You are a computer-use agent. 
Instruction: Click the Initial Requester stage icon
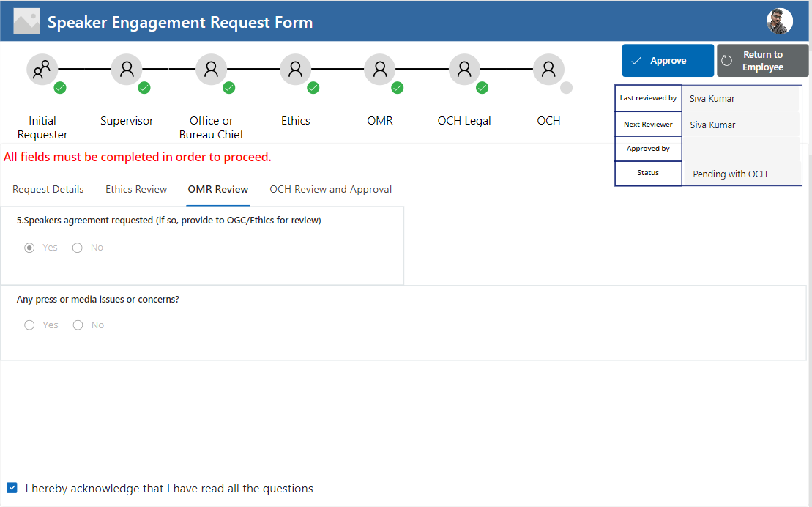(42, 68)
